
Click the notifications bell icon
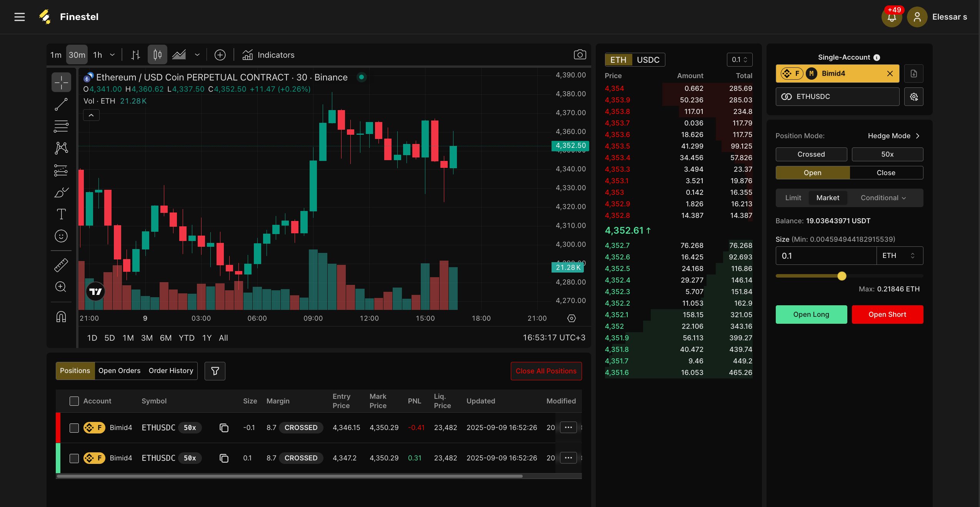pyautogui.click(x=892, y=17)
